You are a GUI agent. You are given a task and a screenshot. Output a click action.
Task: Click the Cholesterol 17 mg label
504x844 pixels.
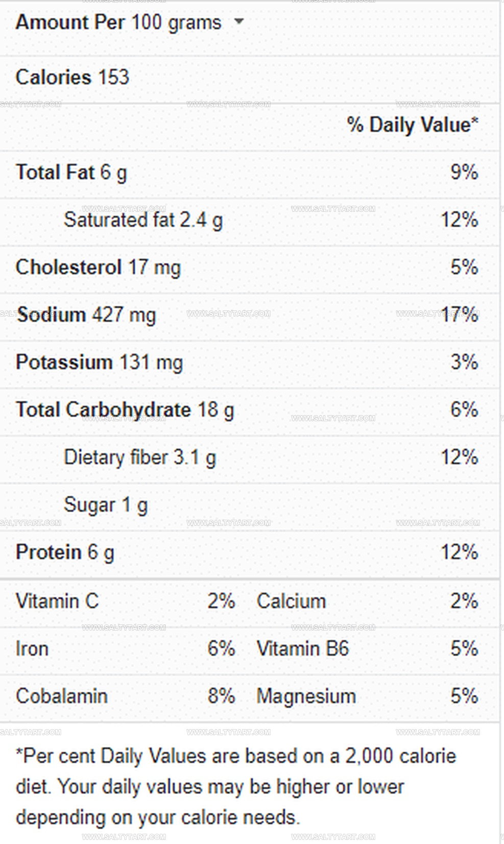(98, 268)
